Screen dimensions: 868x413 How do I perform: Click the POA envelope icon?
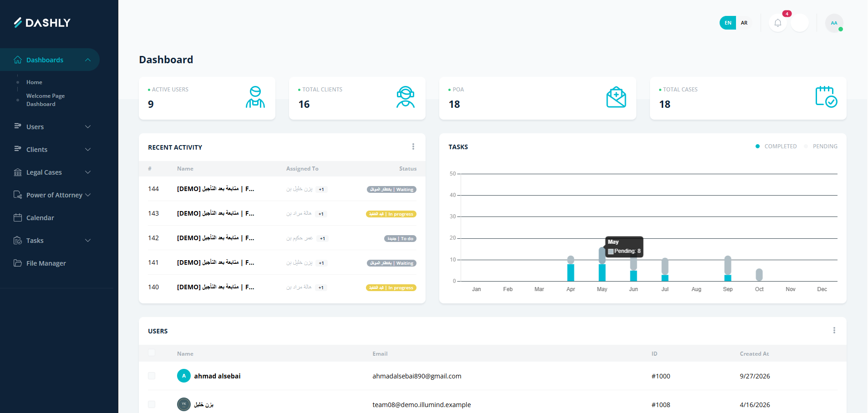click(616, 97)
